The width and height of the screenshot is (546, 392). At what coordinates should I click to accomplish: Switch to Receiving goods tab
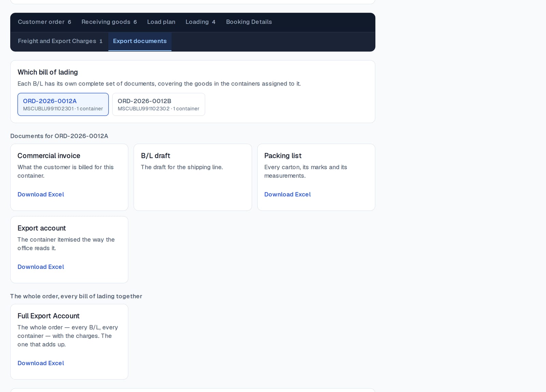pos(109,22)
